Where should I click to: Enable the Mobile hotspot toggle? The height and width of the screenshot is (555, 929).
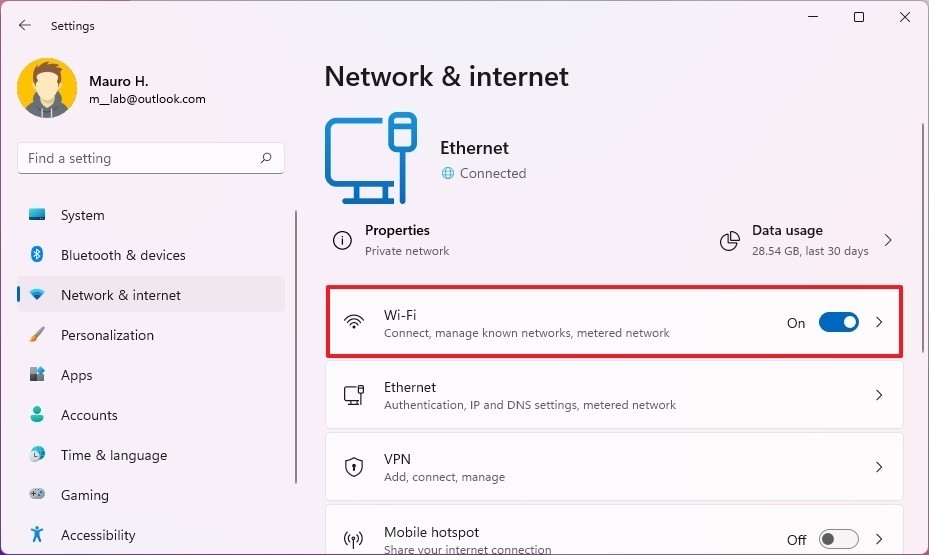[838, 539]
